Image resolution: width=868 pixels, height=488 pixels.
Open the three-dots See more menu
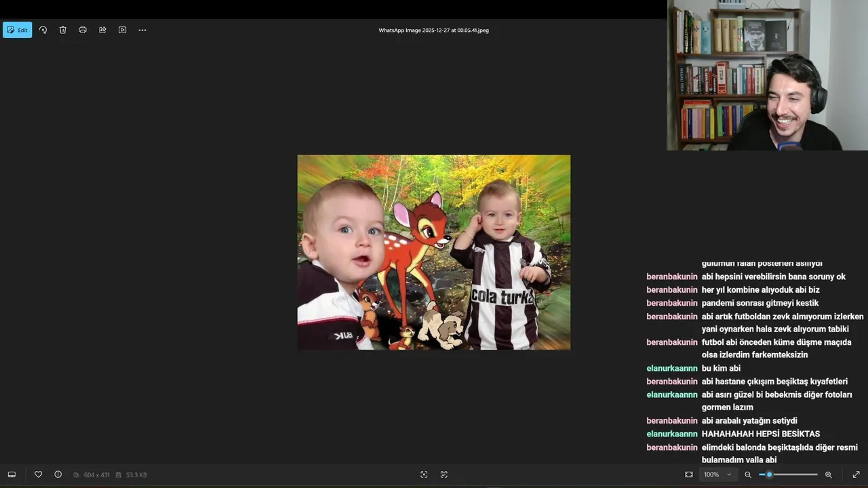tap(142, 30)
